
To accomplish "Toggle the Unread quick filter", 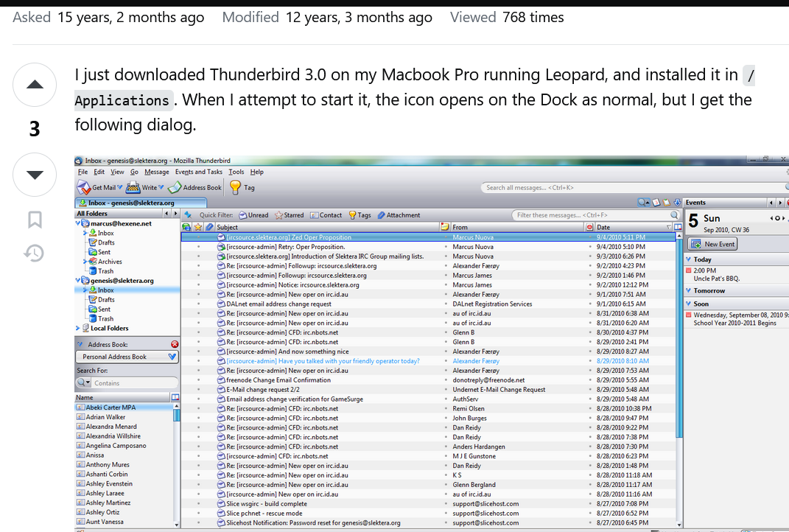I will [253, 215].
